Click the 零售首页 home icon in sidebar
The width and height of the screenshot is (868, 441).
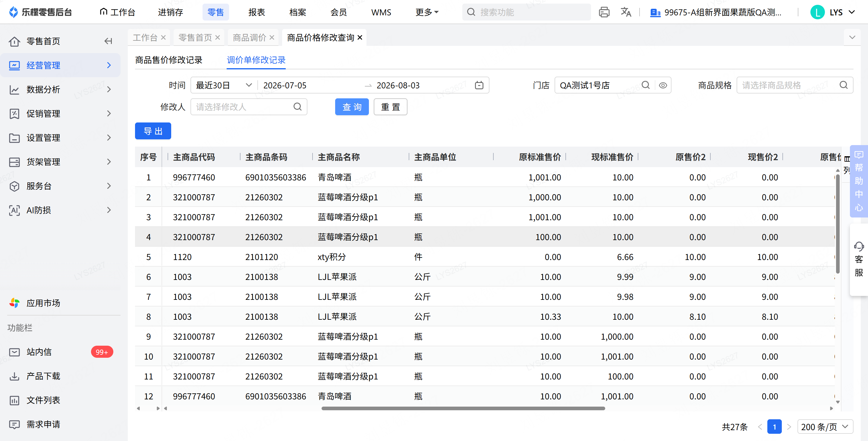pos(14,41)
